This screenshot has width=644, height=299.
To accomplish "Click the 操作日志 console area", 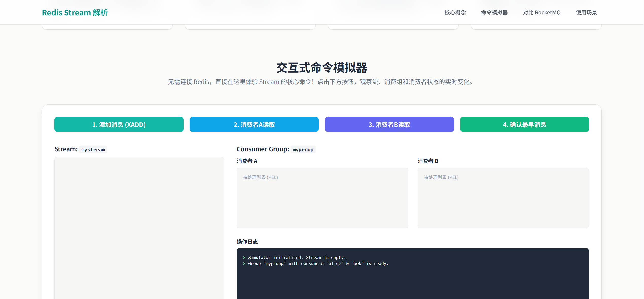I will tap(413, 282).
